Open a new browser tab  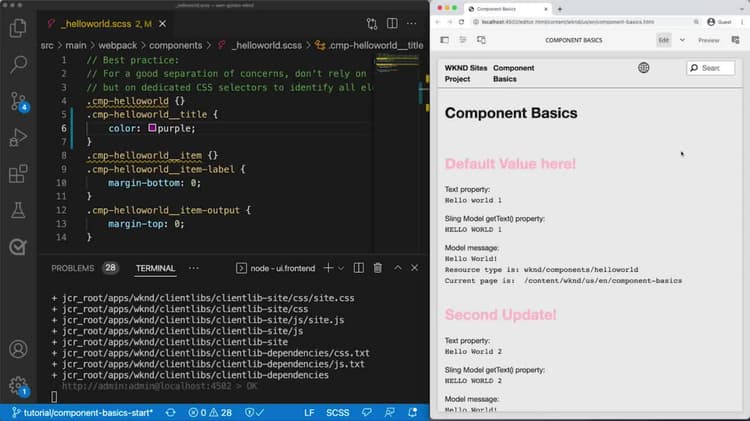560,9
